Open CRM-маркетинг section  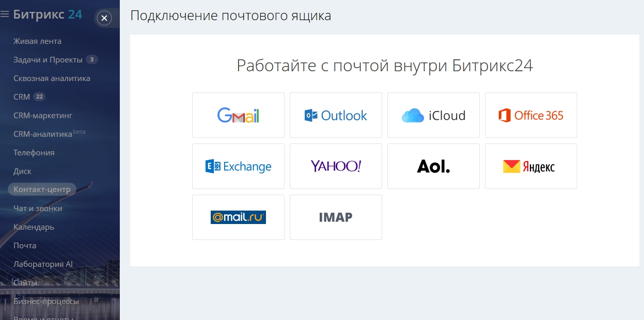[x=43, y=116]
